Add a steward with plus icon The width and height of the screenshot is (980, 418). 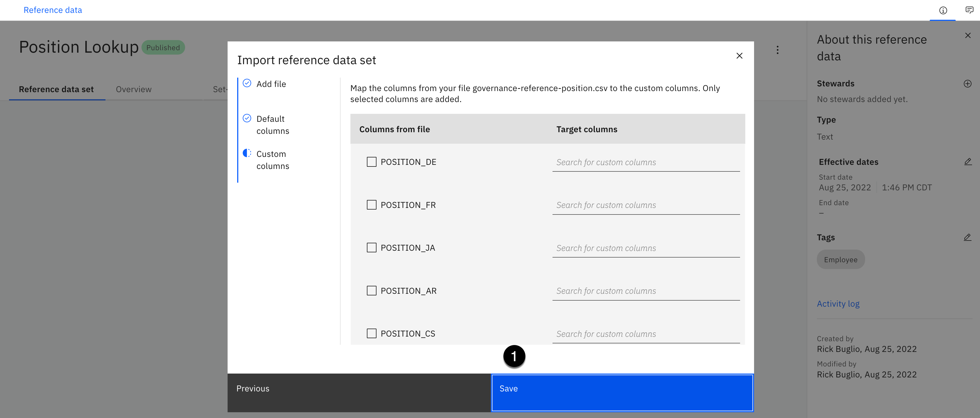tap(967, 84)
